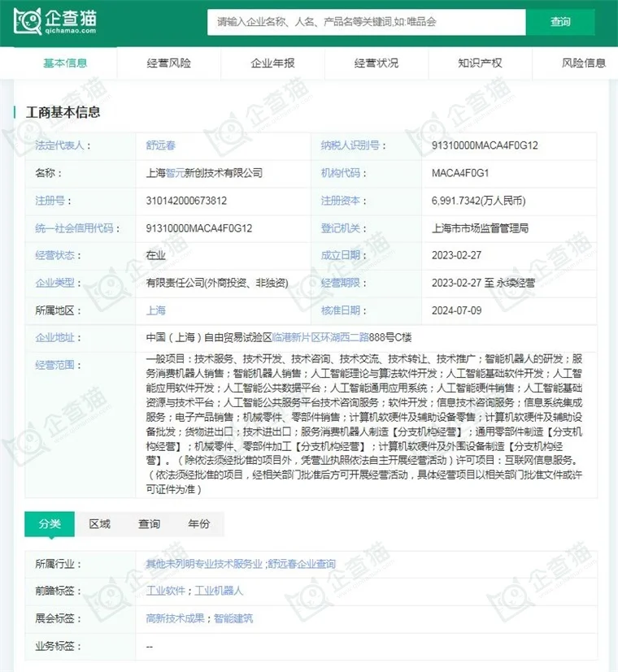Click the 智能建筑 exhibition tag
The image size is (618, 672).
click(x=233, y=618)
